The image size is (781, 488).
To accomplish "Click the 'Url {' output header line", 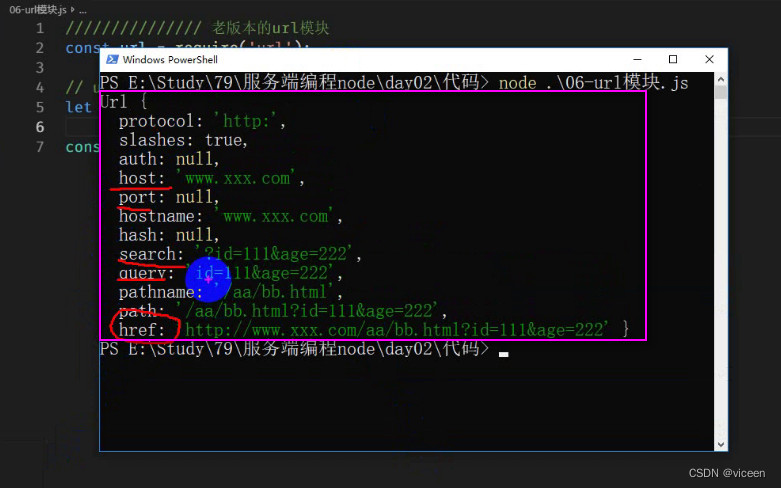I will coord(123,102).
